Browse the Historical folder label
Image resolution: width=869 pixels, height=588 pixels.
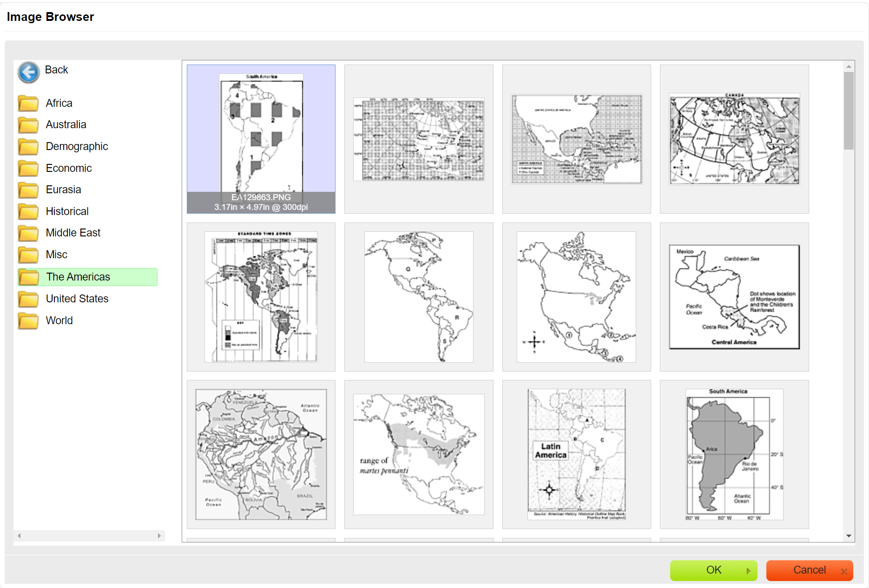tap(67, 211)
